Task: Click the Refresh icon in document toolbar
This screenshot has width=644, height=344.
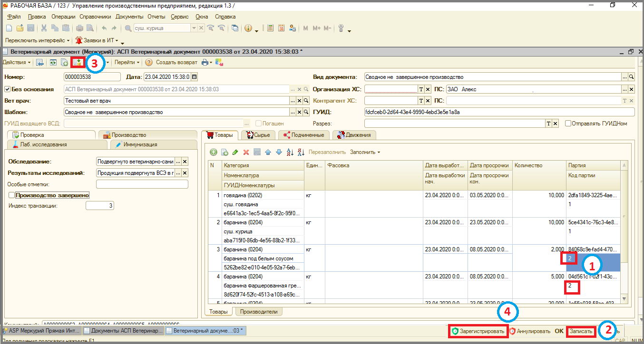Action: [53, 62]
